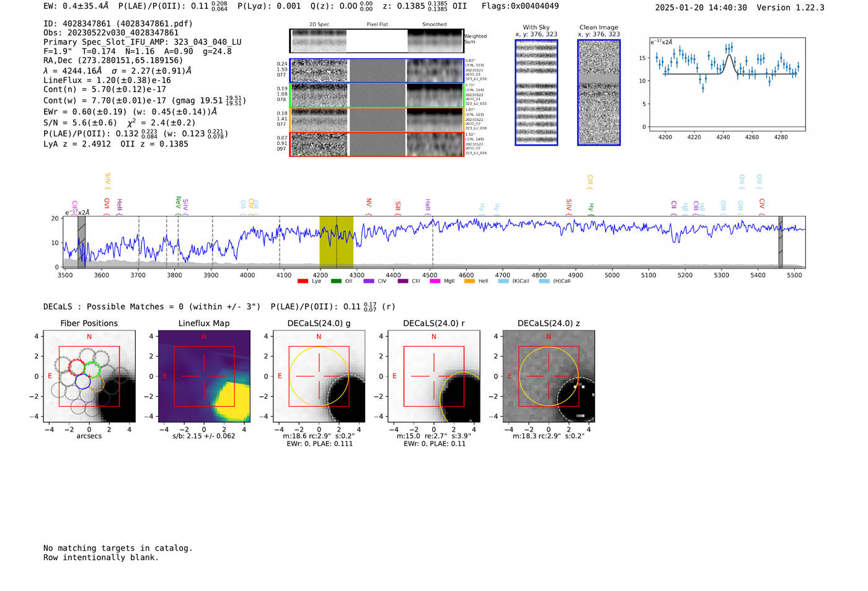Click the 'Pixel Flat' column header
The image size is (868, 591).
tap(377, 24)
